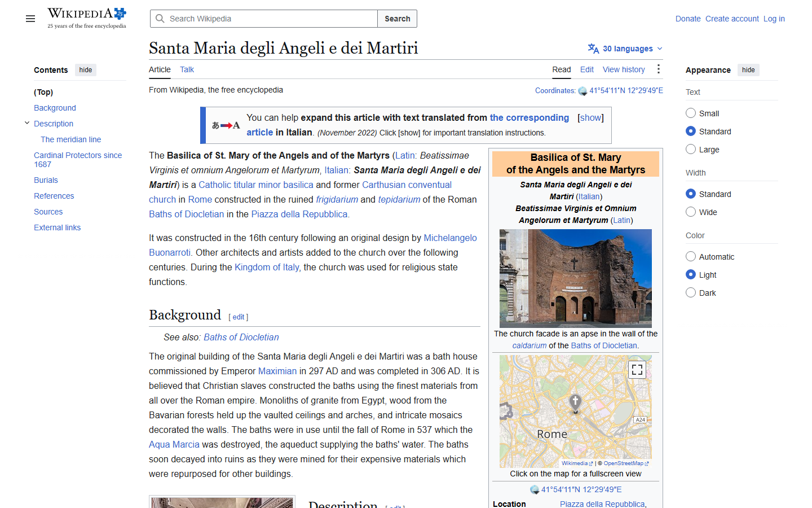Open the tepidarium link
The image size is (812, 508).
399,199
